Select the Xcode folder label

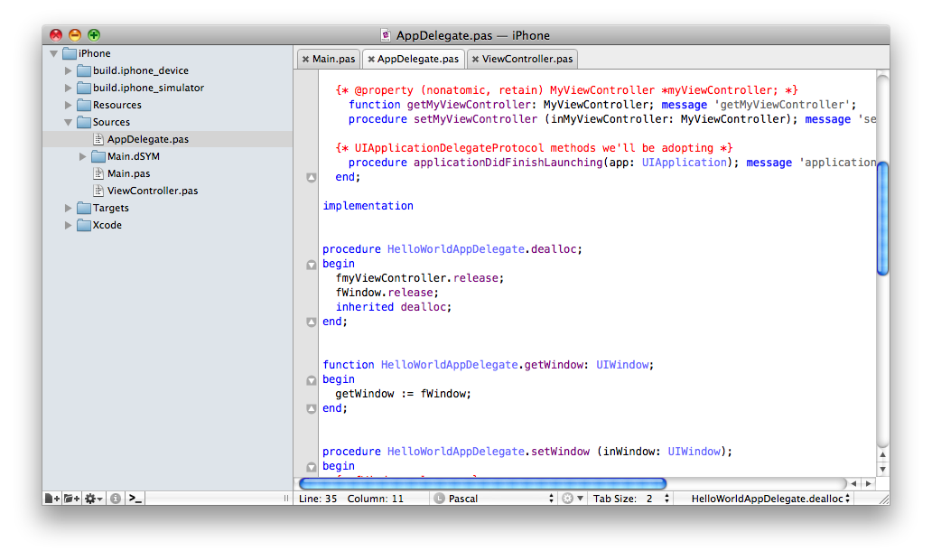coord(107,225)
